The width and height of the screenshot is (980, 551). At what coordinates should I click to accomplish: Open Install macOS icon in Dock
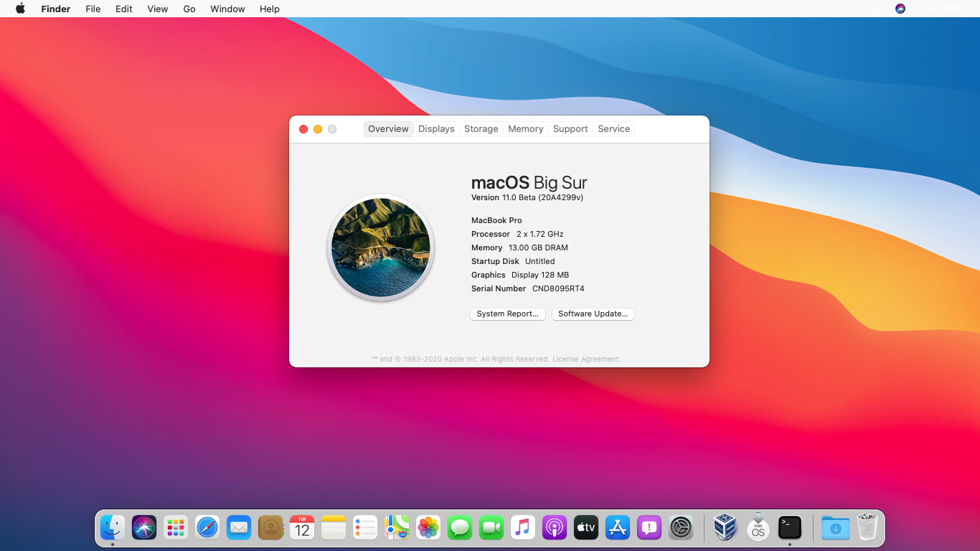[x=758, y=528]
